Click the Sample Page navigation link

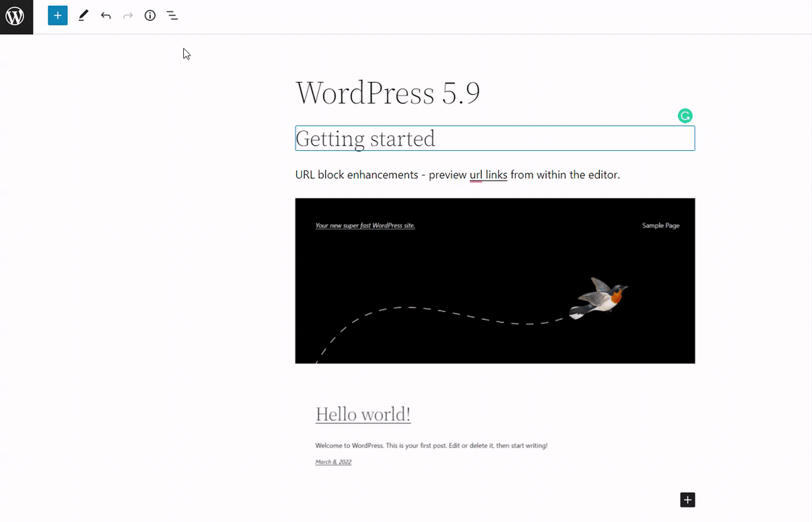pos(661,225)
